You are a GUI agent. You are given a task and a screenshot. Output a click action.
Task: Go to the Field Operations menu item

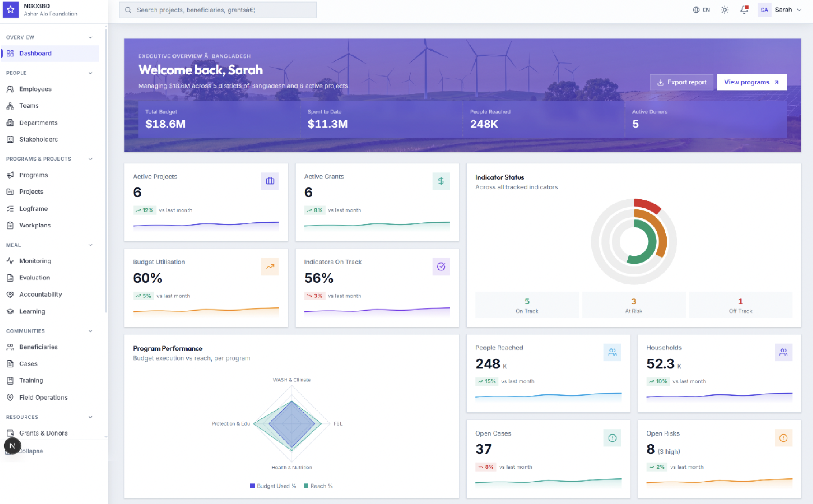coord(50,397)
